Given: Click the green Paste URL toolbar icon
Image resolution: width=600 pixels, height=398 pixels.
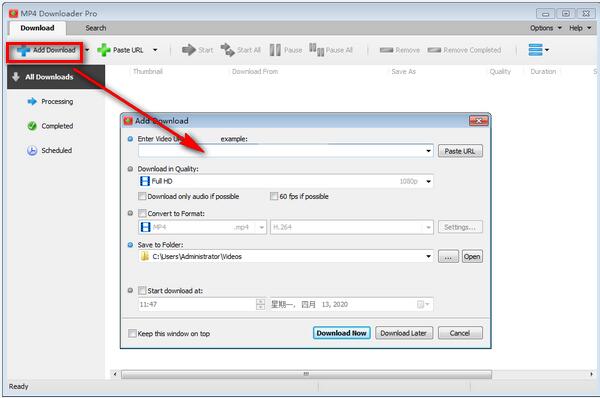Looking at the screenshot, I should click(104, 50).
